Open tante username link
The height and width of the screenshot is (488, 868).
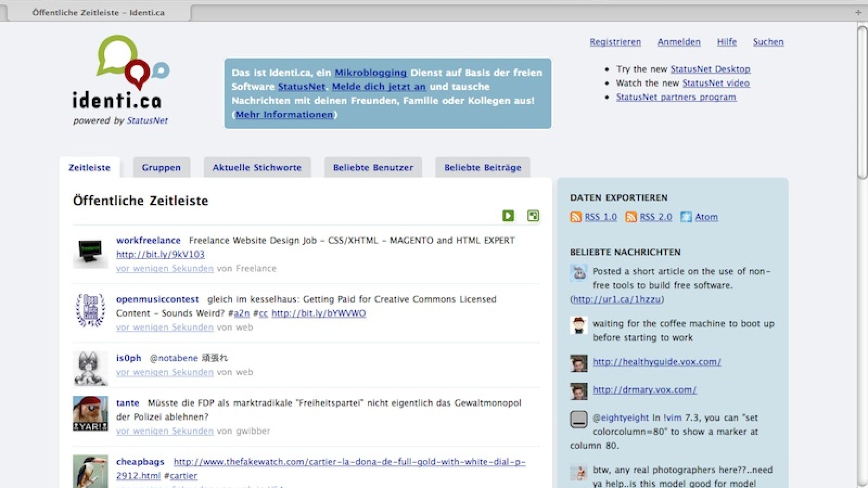(127, 403)
